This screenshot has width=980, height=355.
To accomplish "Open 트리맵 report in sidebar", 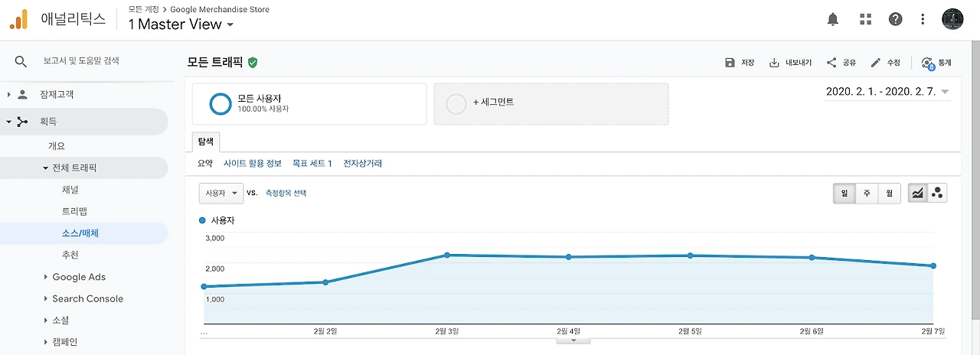I will 74,210.
